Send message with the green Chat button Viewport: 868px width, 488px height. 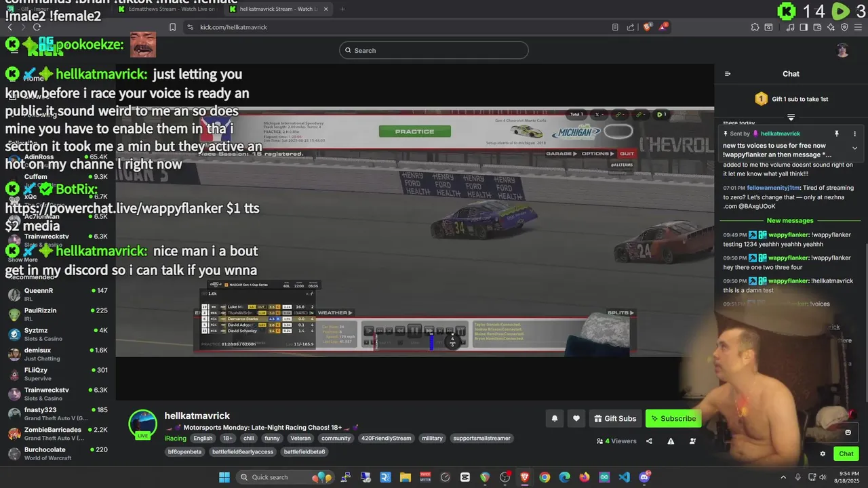(x=846, y=453)
